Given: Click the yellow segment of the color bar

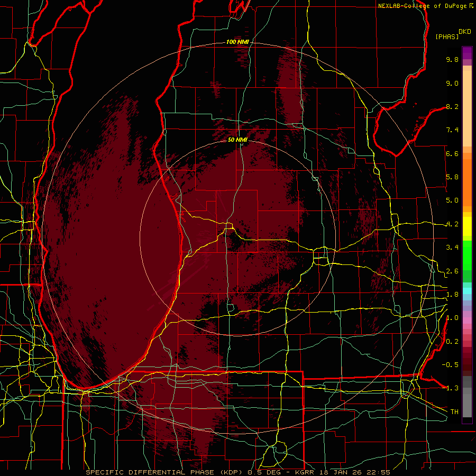Looking at the screenshot, I should [x=467, y=226].
